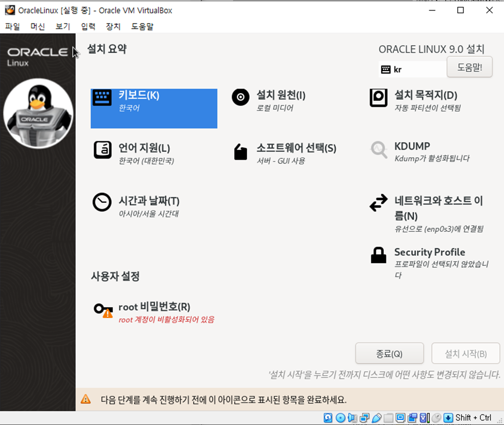504x425 pixels.
Task: Click the bottom warning message text
Action: coord(223,400)
